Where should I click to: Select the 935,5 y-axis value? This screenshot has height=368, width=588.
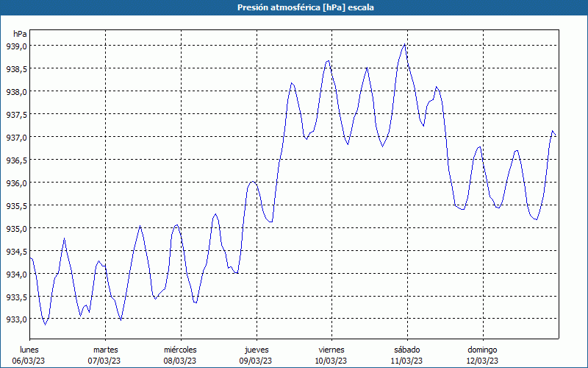point(16,205)
